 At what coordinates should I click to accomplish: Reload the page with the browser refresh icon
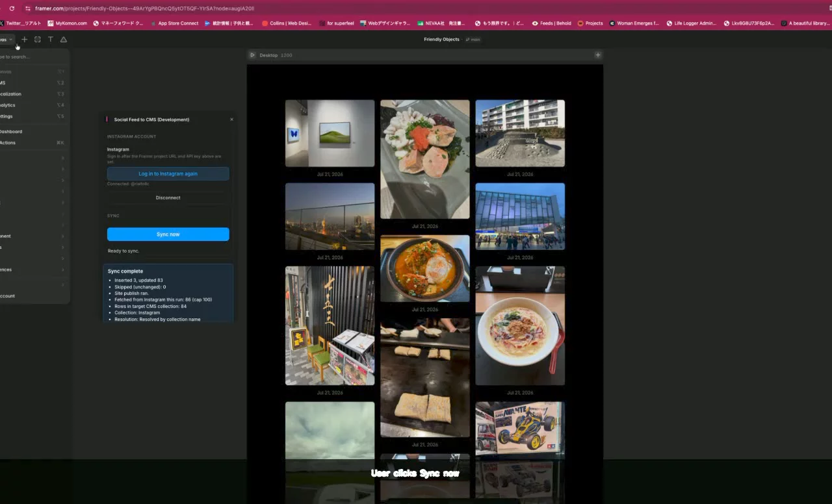point(12,8)
